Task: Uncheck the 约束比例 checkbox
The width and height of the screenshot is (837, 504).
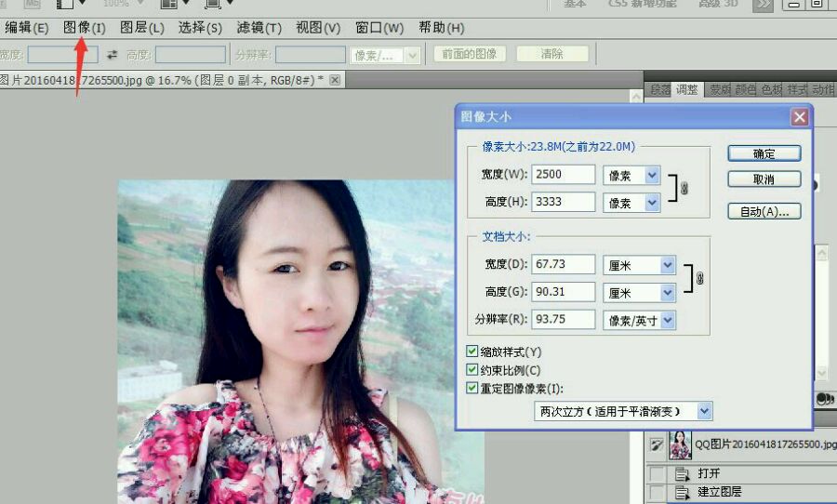Action: tap(473, 370)
